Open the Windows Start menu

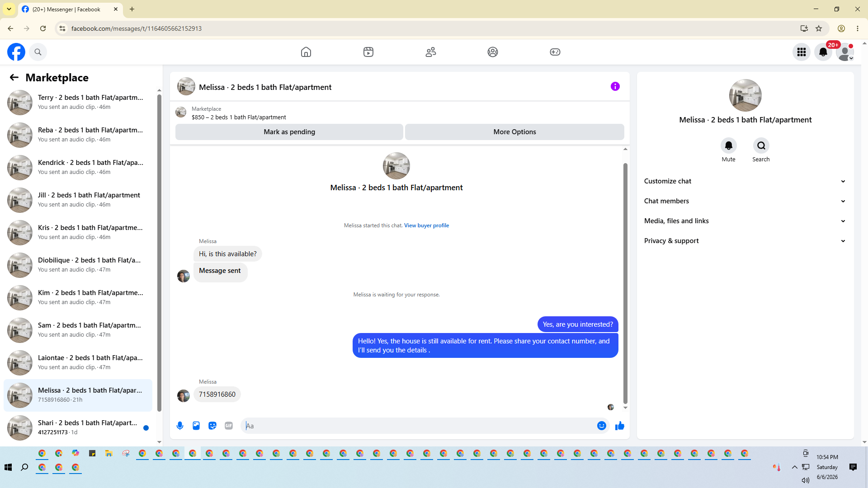click(x=8, y=467)
